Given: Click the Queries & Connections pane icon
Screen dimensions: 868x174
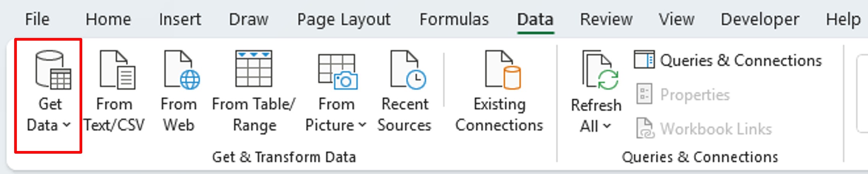Looking at the screenshot, I should pos(644,60).
